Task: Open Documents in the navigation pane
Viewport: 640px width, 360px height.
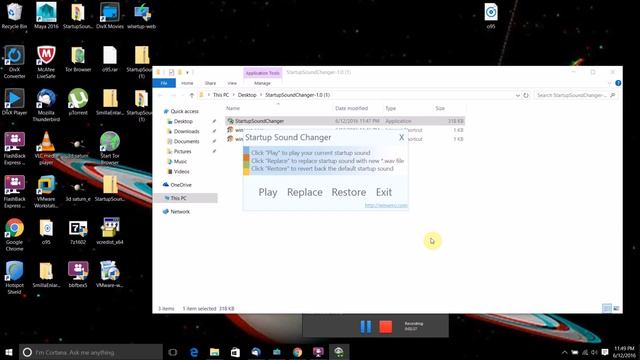Action: tap(187, 142)
